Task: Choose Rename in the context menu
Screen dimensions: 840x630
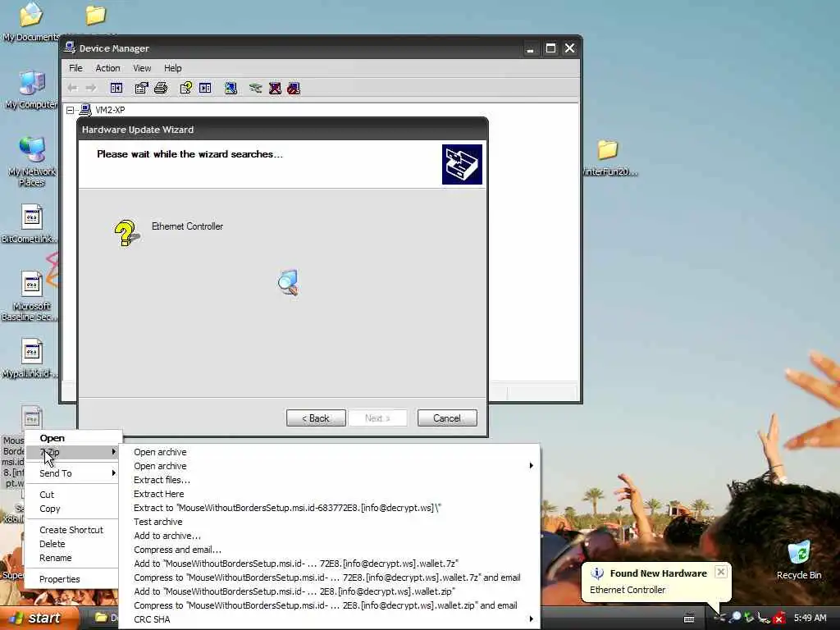Action: coord(72,558)
